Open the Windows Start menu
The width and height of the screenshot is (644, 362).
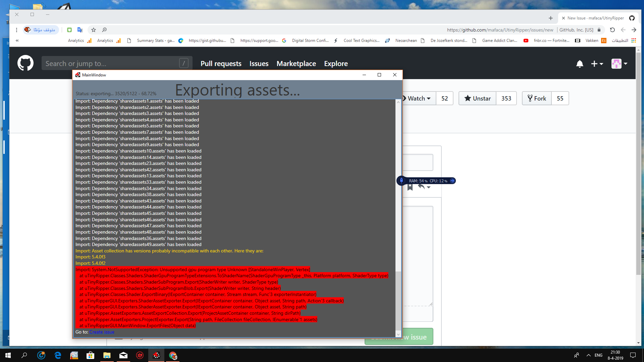pyautogui.click(x=7, y=356)
